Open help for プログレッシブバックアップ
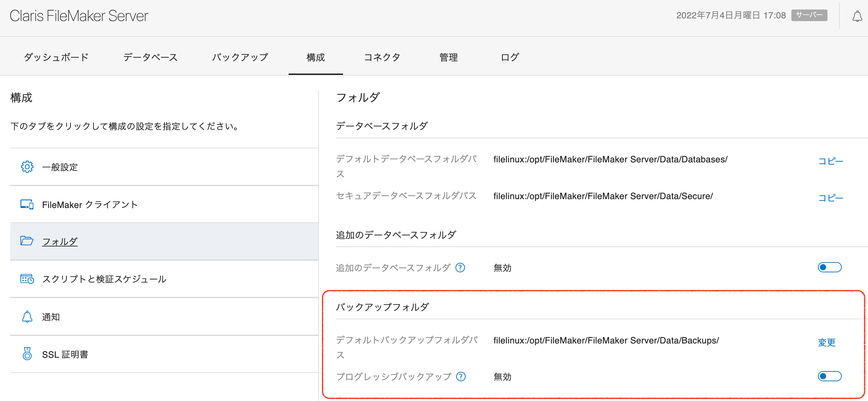The image size is (868, 401). 461,376
